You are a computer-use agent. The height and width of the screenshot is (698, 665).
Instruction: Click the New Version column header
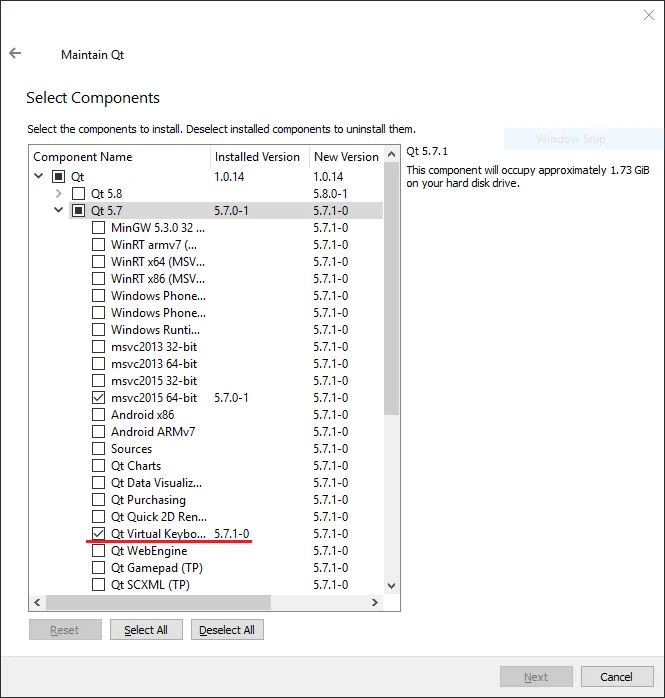pyautogui.click(x=346, y=157)
